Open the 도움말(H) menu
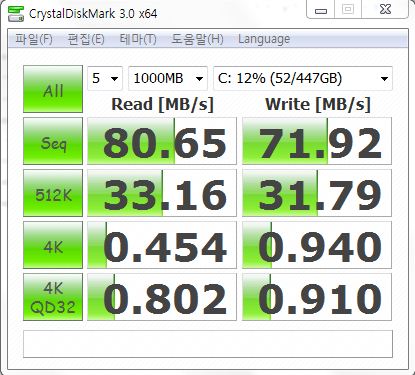This screenshot has height=375, width=415. coord(197,39)
